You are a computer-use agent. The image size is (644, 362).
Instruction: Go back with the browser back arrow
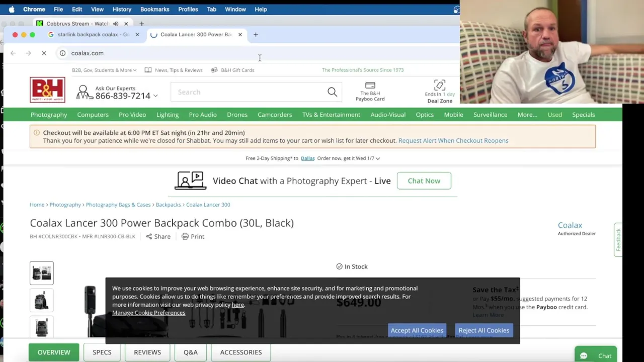click(x=13, y=53)
